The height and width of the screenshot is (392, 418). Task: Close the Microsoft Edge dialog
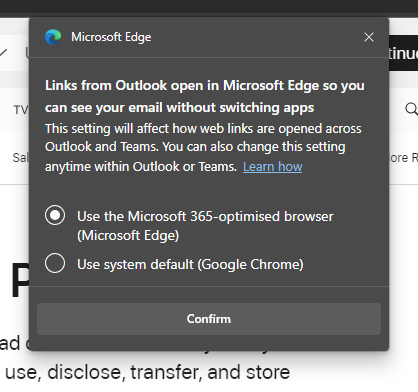click(369, 37)
